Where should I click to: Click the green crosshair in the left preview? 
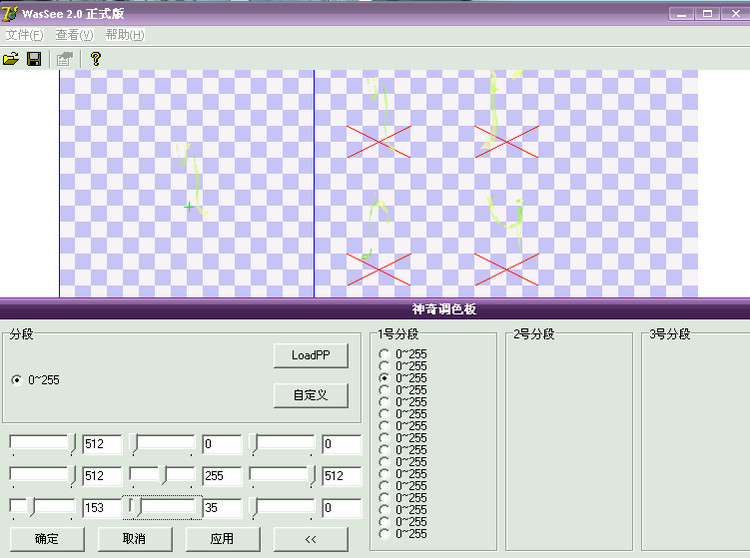[x=189, y=207]
